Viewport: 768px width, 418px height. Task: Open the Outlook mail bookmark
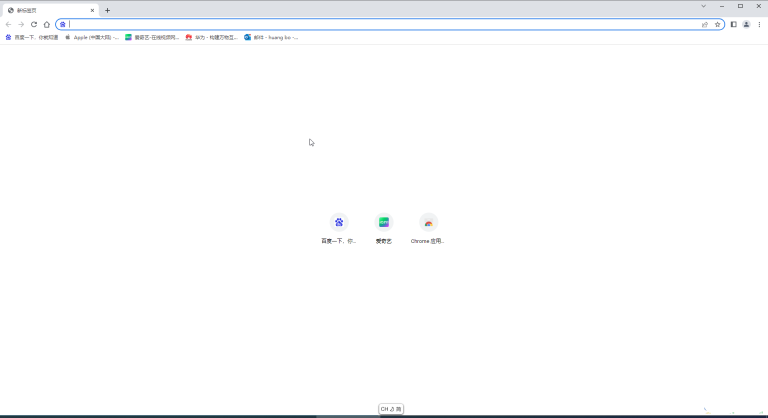[271, 37]
